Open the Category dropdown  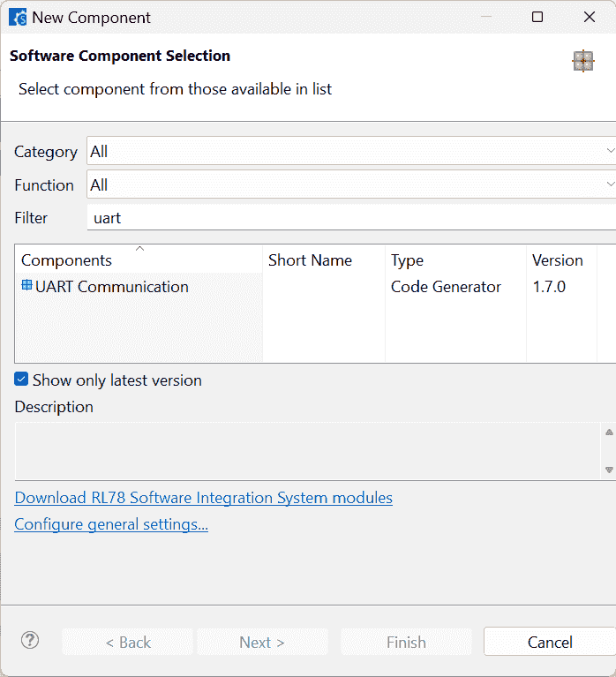click(x=351, y=151)
